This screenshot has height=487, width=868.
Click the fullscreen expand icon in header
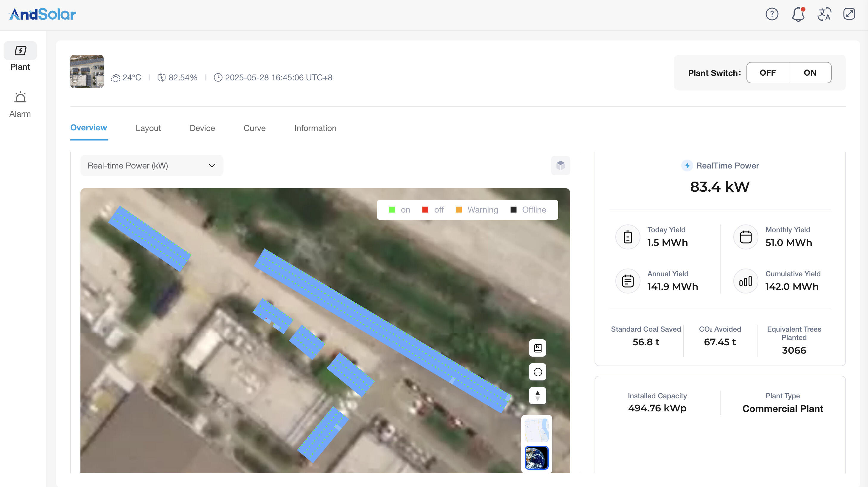tap(849, 14)
